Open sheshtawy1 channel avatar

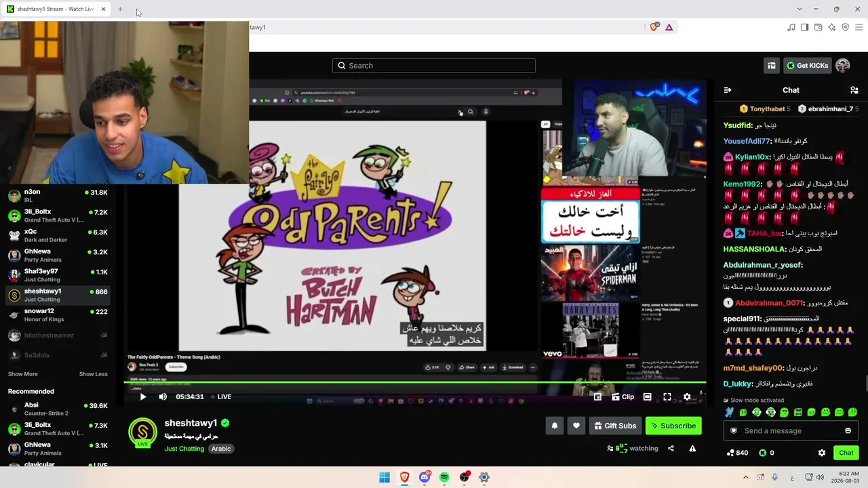tap(142, 432)
